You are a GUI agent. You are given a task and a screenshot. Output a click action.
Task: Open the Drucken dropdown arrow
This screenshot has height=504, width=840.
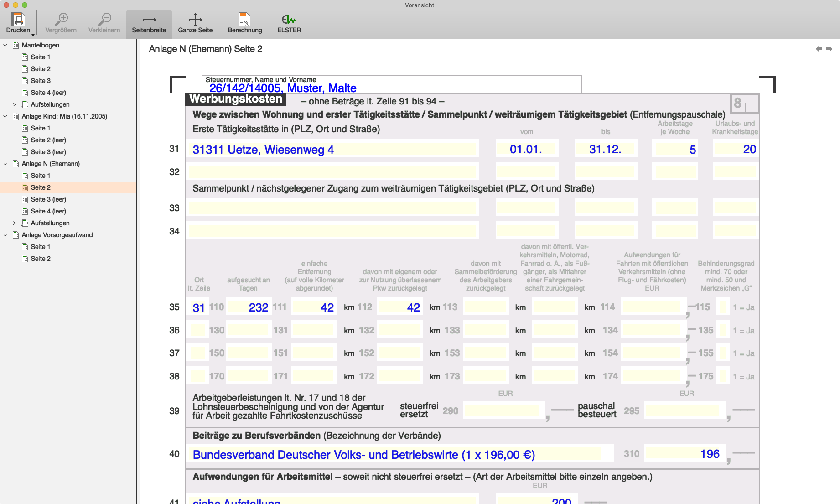33,35
